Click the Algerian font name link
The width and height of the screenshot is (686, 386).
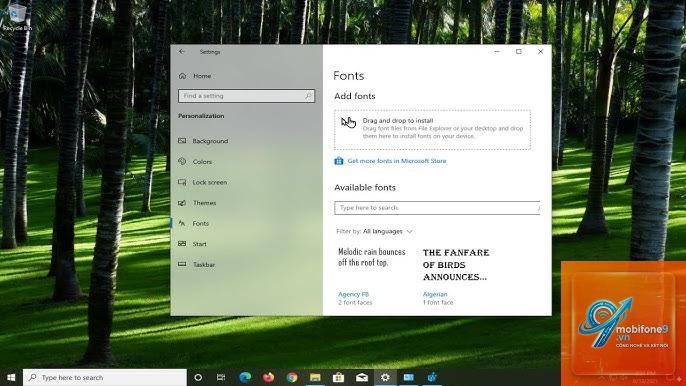(435, 295)
